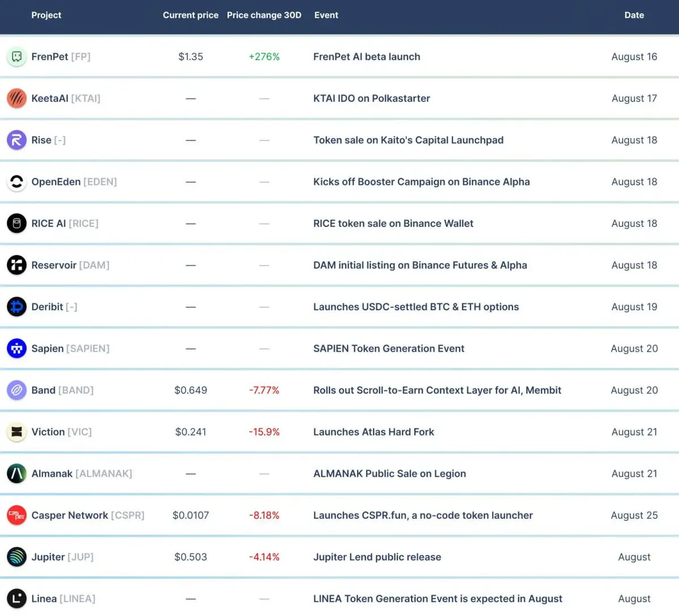This screenshot has width=679, height=616.
Task: Click the August 16 date cell
Action: coord(634,57)
